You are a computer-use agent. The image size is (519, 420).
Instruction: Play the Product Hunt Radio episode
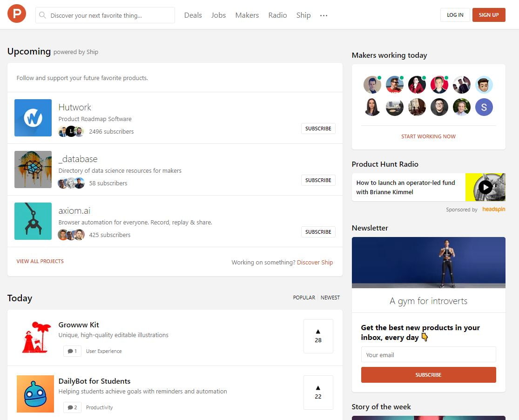tap(485, 187)
